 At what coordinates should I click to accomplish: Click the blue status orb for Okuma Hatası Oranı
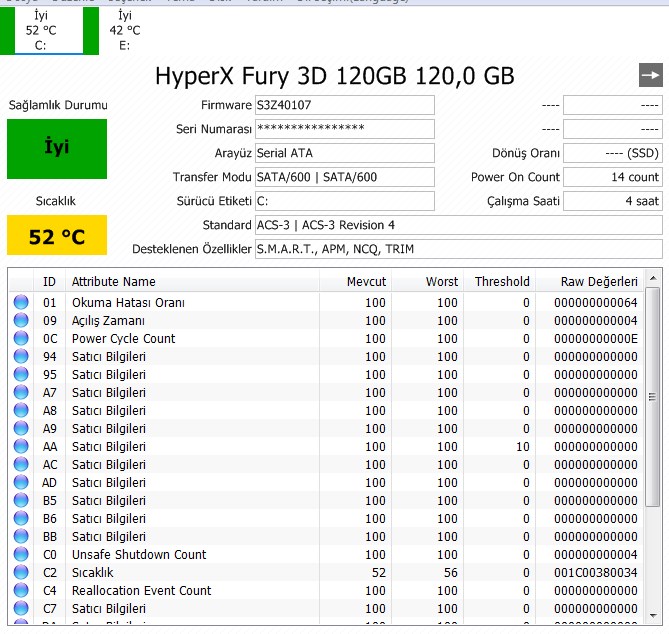pos(21,303)
